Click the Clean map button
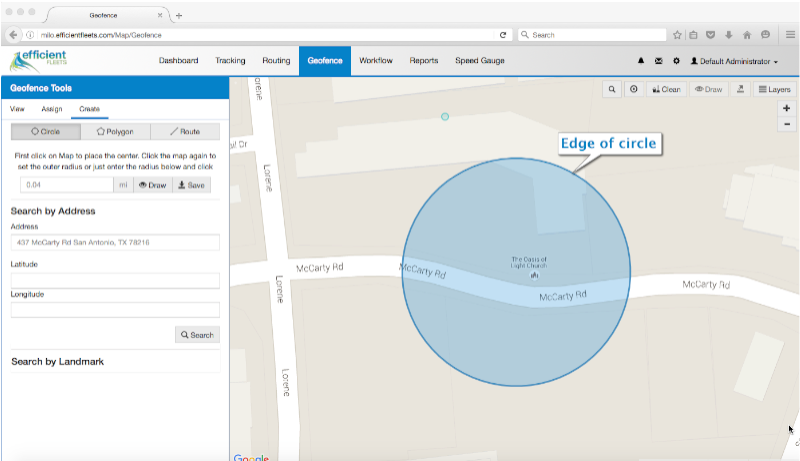Screen dimensions: 800x461 666,89
